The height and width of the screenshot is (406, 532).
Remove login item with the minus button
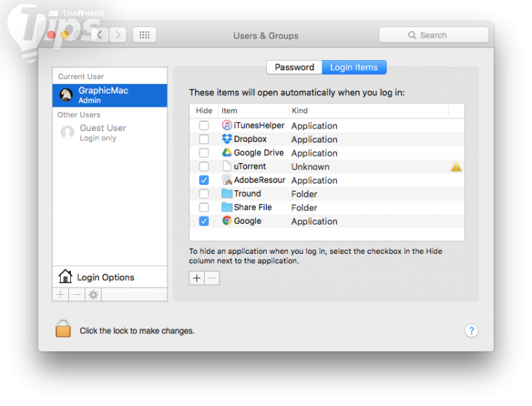(x=212, y=278)
